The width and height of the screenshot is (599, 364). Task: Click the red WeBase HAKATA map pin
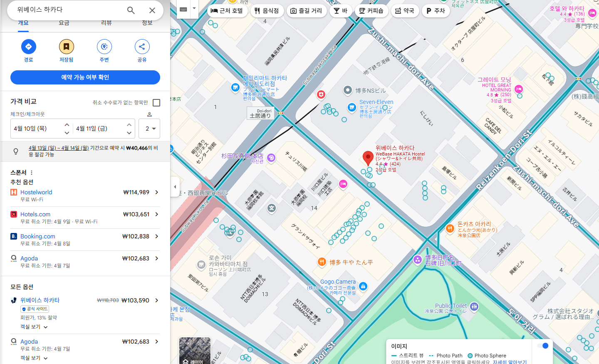368,158
